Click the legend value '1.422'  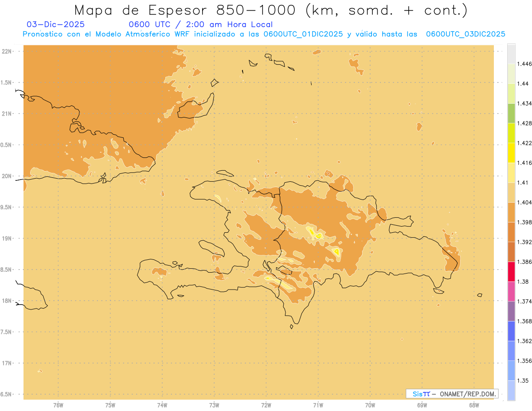[524, 143]
